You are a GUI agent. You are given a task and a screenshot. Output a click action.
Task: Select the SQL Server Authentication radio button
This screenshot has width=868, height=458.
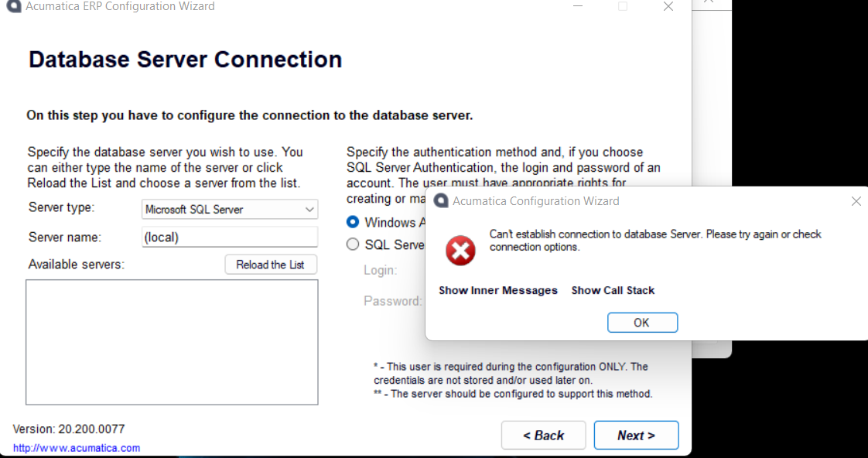click(353, 244)
